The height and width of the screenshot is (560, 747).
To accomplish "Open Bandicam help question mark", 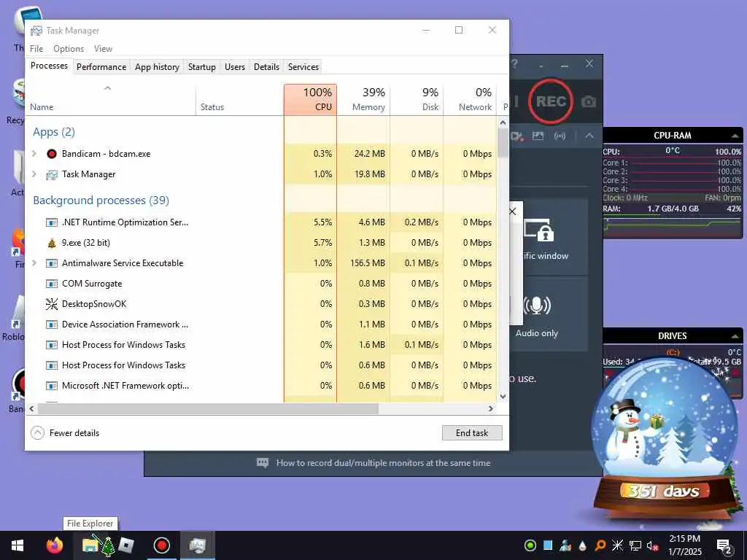I will [x=515, y=64].
